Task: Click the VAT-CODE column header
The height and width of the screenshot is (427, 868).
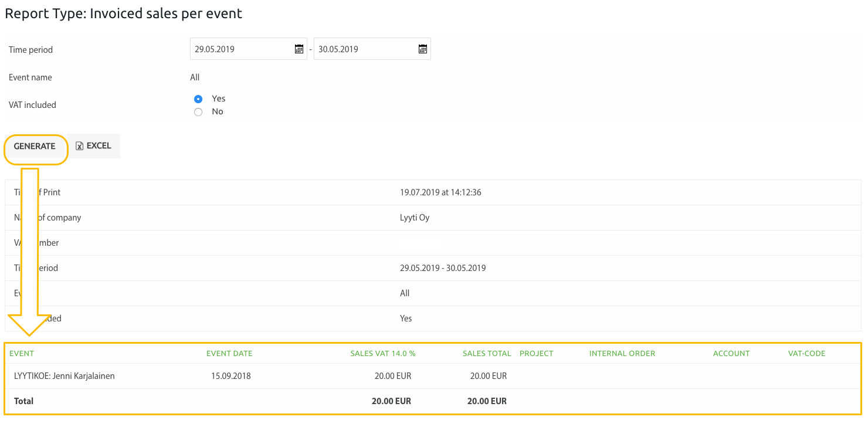Action: pyautogui.click(x=807, y=353)
